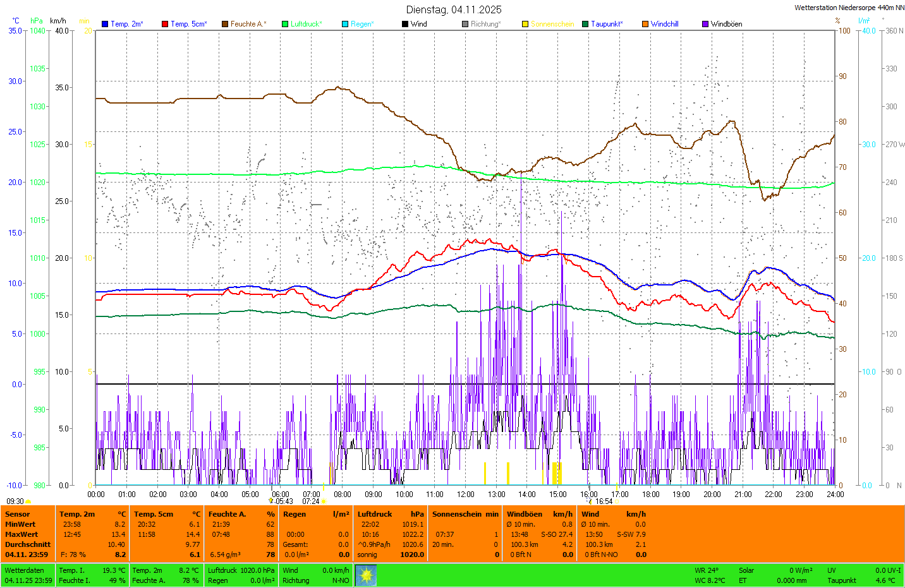Click the purple Windböen legend square
The width and height of the screenshot is (905, 588).
[x=705, y=24]
